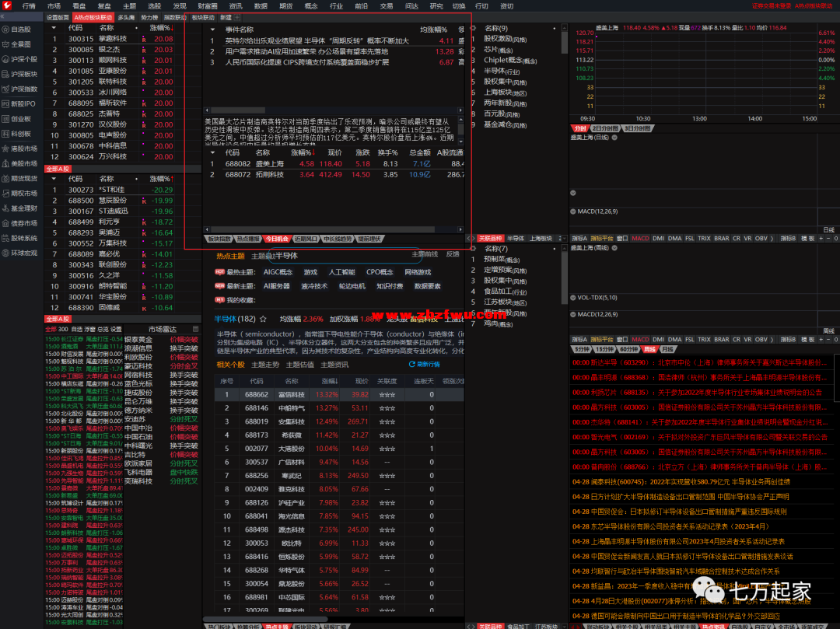Collapse the left sidebar with the « arrow

(x=2, y=17)
